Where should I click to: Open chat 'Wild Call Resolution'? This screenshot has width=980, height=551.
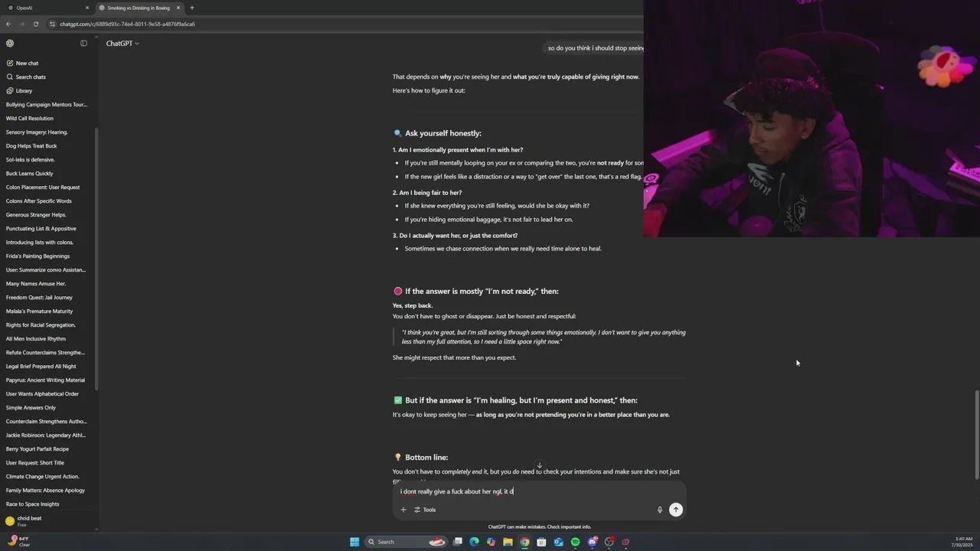tap(30, 119)
